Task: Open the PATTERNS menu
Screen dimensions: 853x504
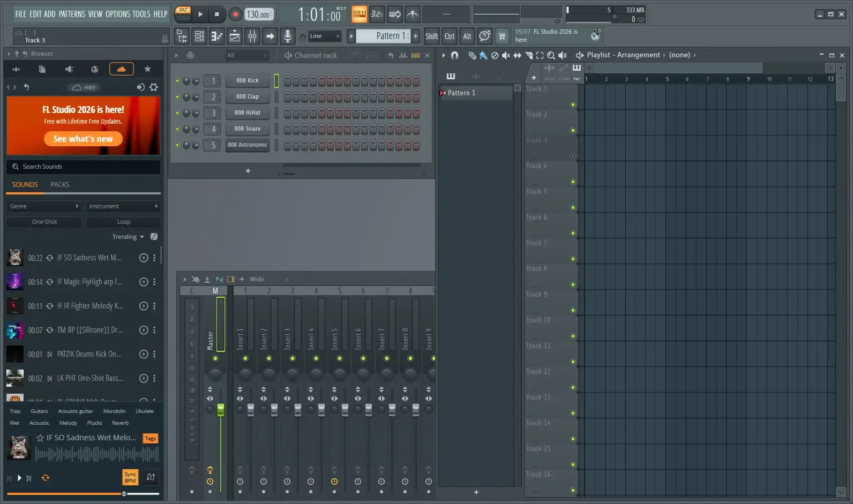Action: [72, 14]
